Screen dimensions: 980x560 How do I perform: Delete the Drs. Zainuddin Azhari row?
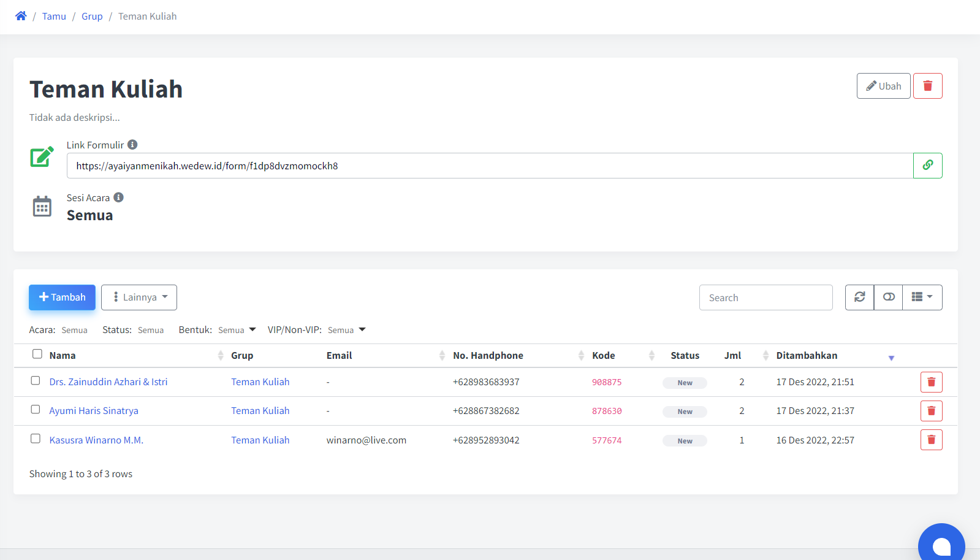point(931,382)
